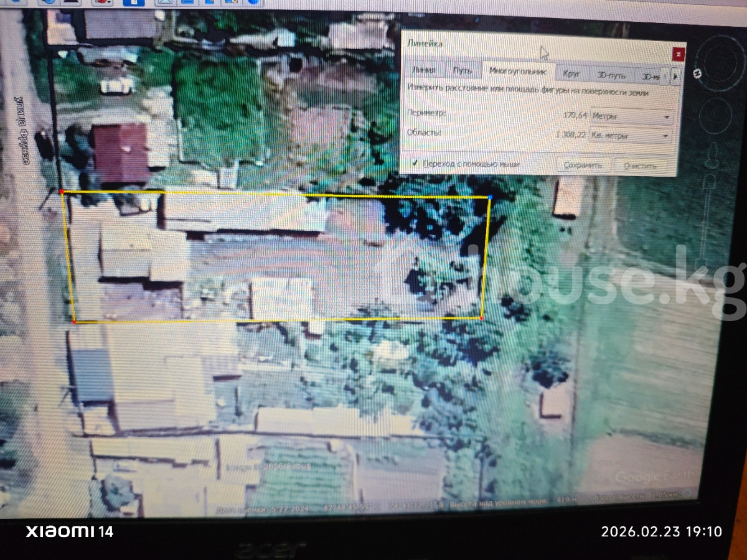Click the compass North (N) marker
The height and width of the screenshot is (560, 747).
(x=697, y=74)
